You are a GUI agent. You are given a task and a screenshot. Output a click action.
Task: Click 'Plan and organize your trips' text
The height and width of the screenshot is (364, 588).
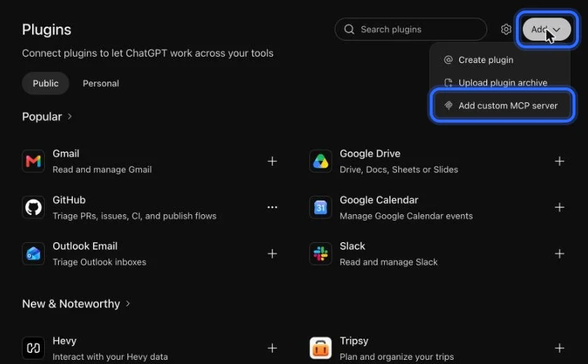point(397,357)
